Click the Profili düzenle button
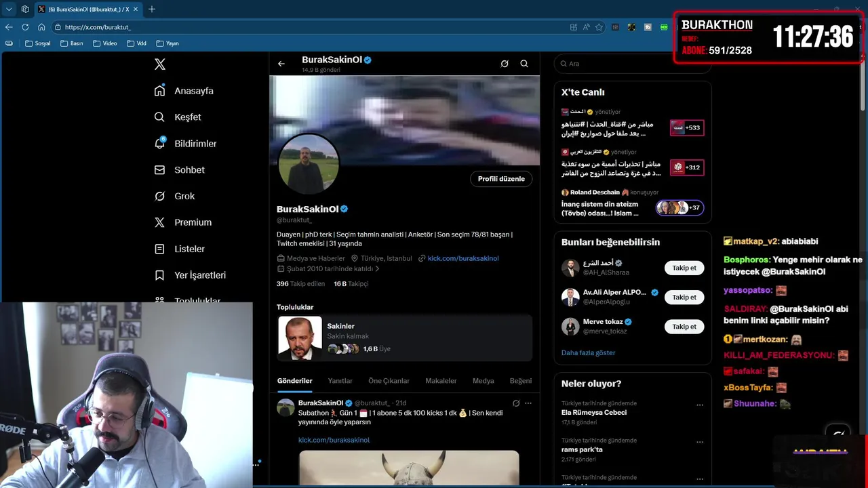 tap(501, 179)
